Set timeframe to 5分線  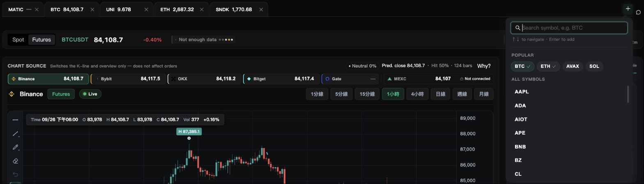click(x=341, y=94)
